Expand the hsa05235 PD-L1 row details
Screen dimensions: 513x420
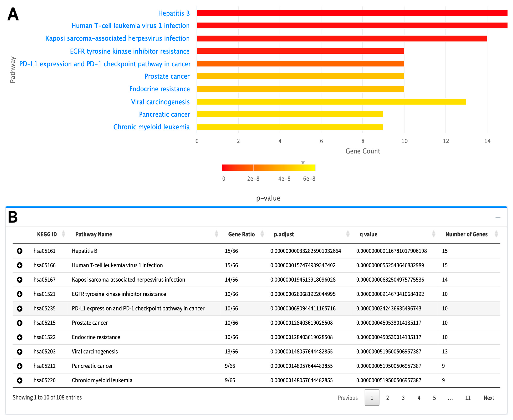(x=20, y=308)
